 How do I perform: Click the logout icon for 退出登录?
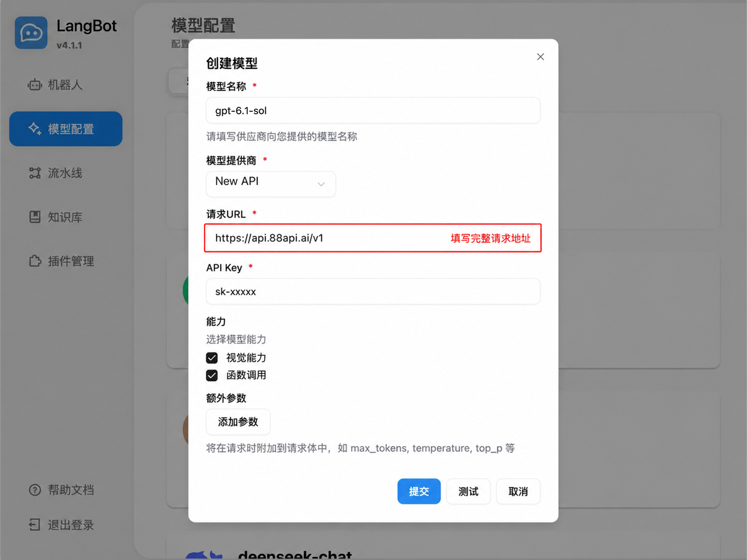pyautogui.click(x=35, y=525)
